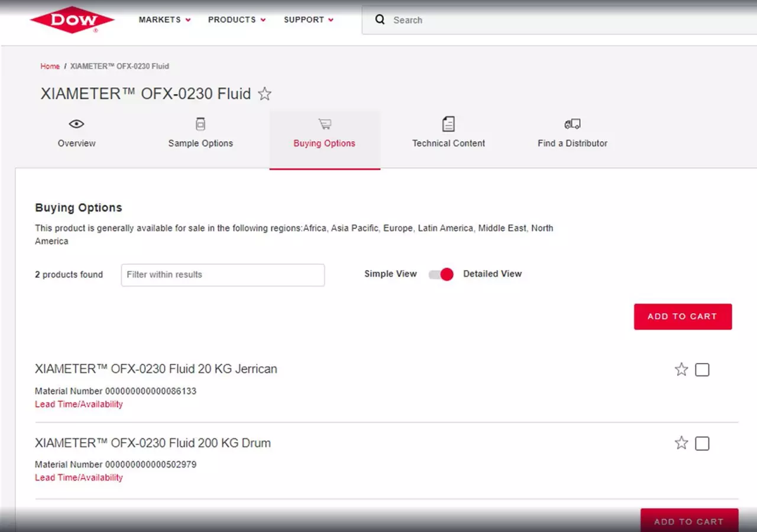Open the Products dropdown menu
The height and width of the screenshot is (532, 757).
(237, 20)
